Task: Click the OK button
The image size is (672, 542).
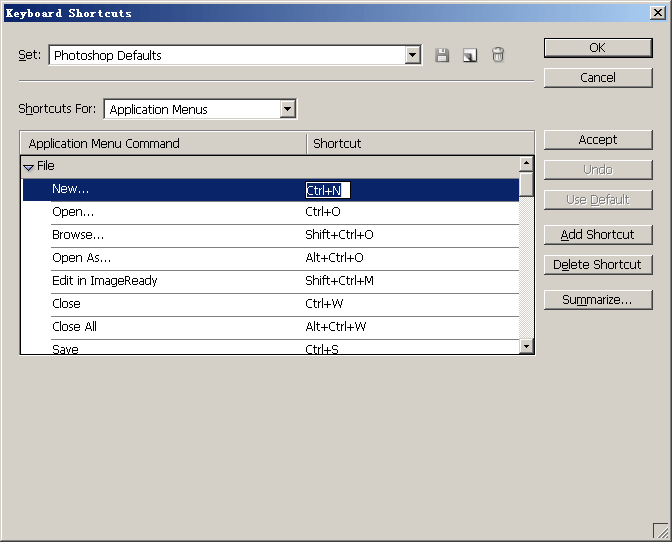Action: [x=598, y=48]
